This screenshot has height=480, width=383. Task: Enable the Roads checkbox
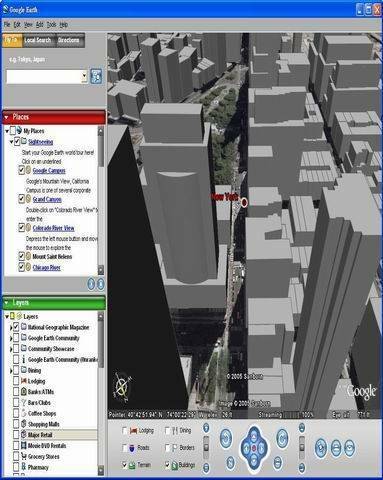125,448
